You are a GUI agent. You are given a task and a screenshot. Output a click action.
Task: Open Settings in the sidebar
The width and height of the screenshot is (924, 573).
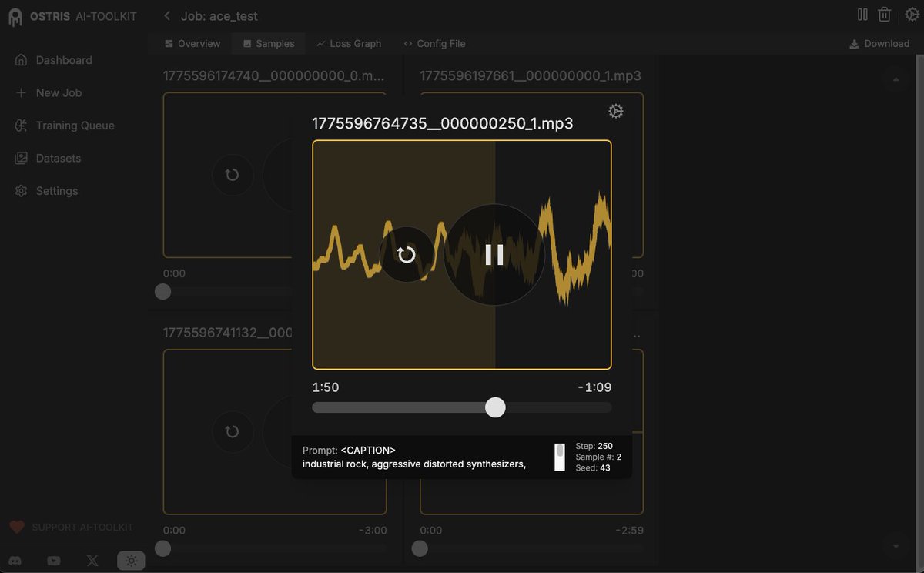click(x=46, y=191)
